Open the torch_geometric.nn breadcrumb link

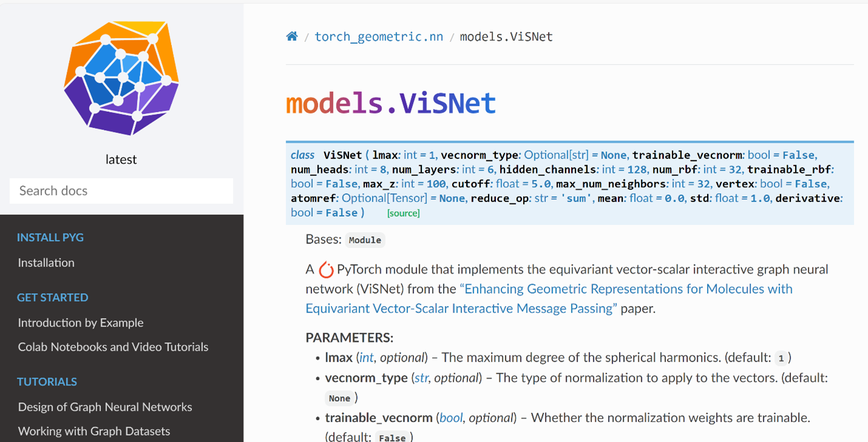pos(379,36)
